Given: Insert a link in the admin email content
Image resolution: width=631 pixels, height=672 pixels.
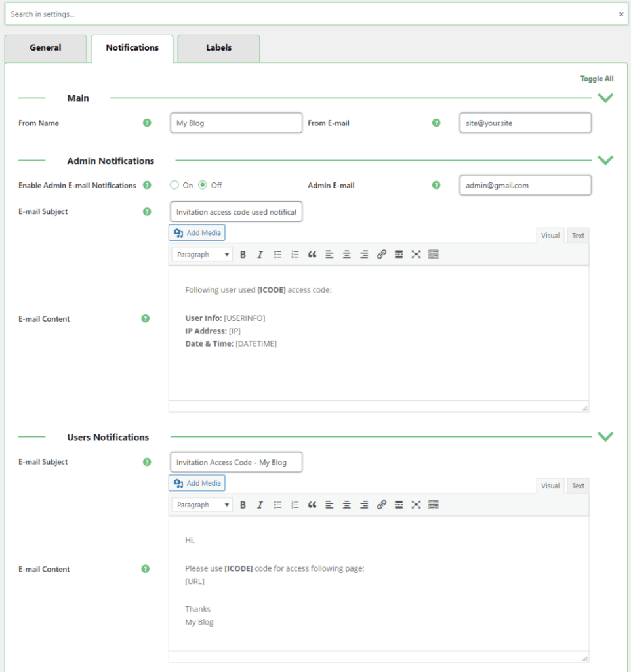Looking at the screenshot, I should (x=381, y=254).
